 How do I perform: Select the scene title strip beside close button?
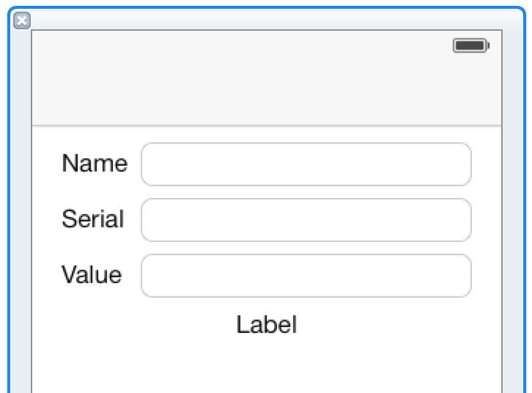tap(271, 19)
